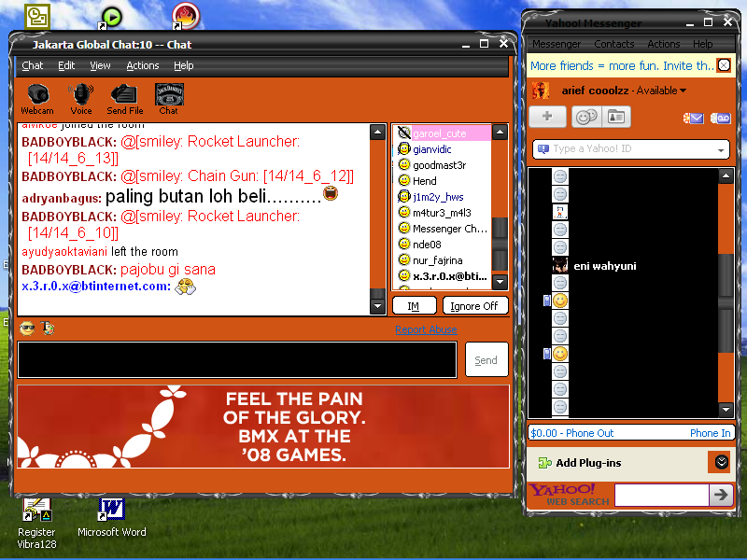
Task: Expand the 'Type a Yahoo! ID' dropdown arrow
Action: click(721, 150)
